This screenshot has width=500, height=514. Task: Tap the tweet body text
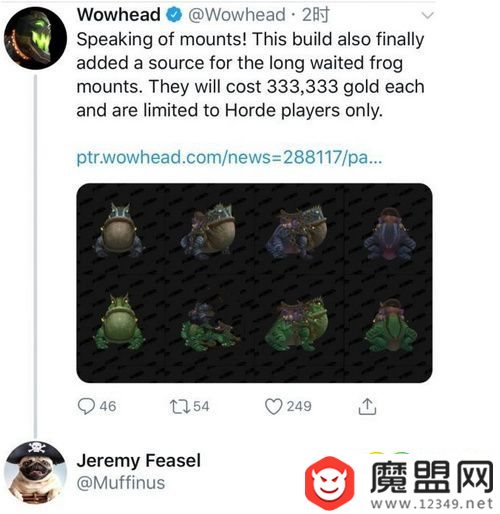pyautogui.click(x=250, y=75)
